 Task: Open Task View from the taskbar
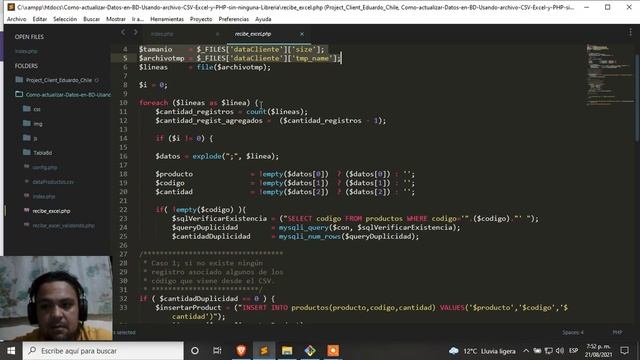(217, 351)
